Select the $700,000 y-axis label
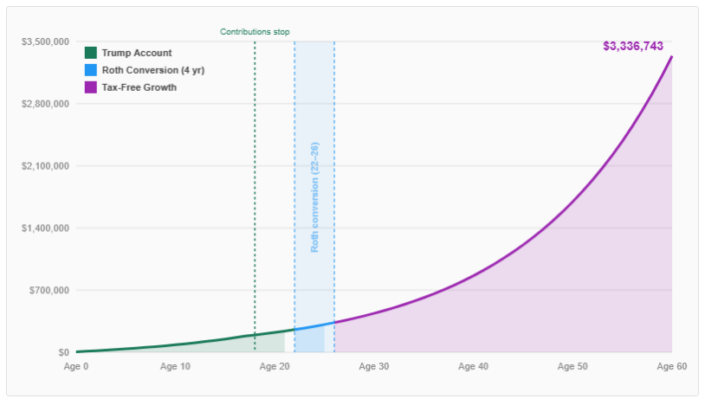 point(49,290)
